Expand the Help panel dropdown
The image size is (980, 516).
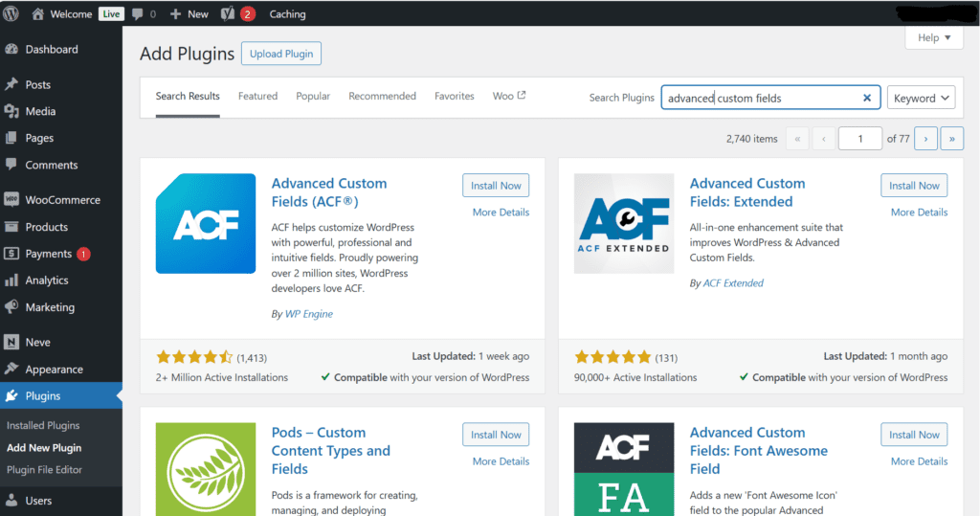coord(934,37)
